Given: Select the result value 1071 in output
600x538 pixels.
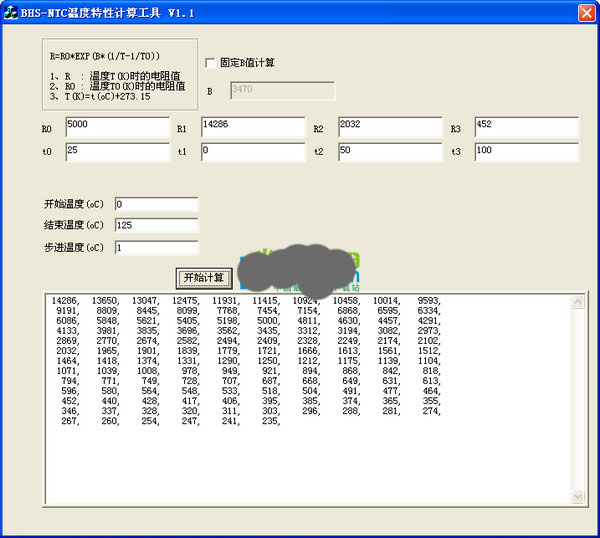Looking at the screenshot, I should pos(67,371).
